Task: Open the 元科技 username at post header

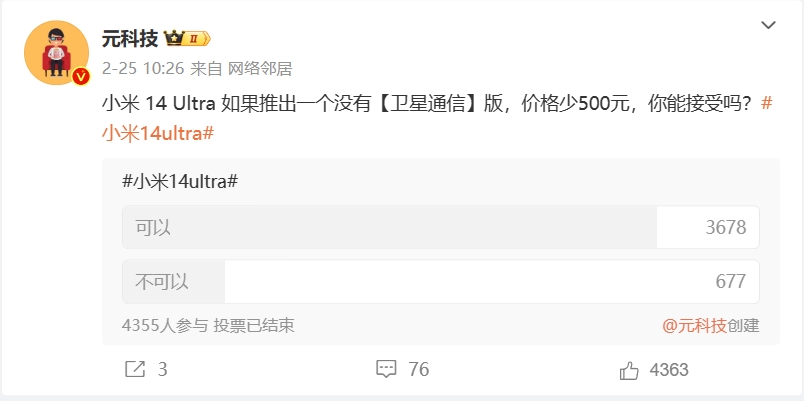Action: pyautogui.click(x=130, y=39)
